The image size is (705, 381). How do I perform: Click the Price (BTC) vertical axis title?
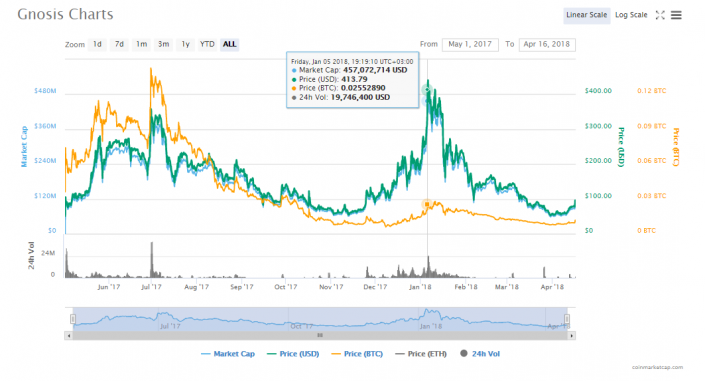tap(675, 147)
